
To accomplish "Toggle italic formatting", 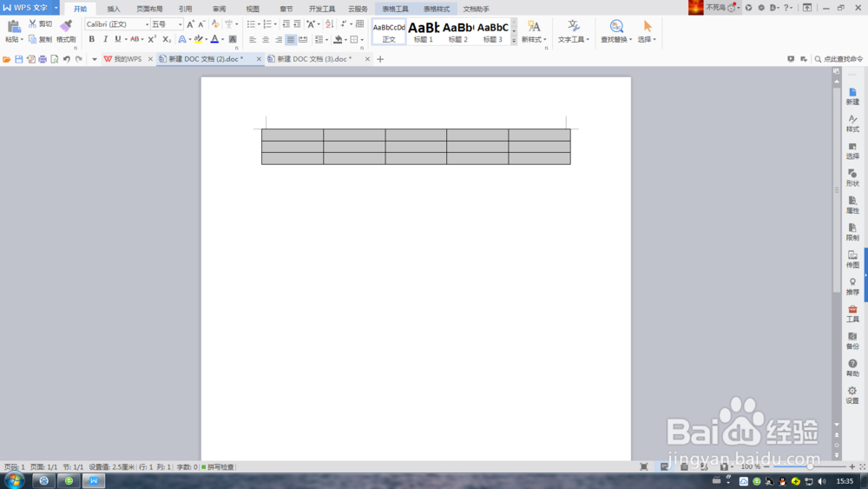I will (x=105, y=39).
